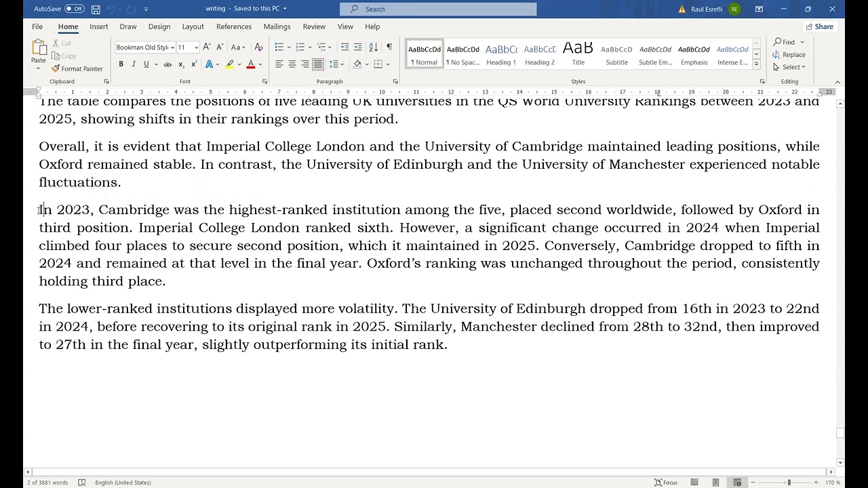
Task: Enter Focus mode from status bar
Action: pyautogui.click(x=665, y=483)
